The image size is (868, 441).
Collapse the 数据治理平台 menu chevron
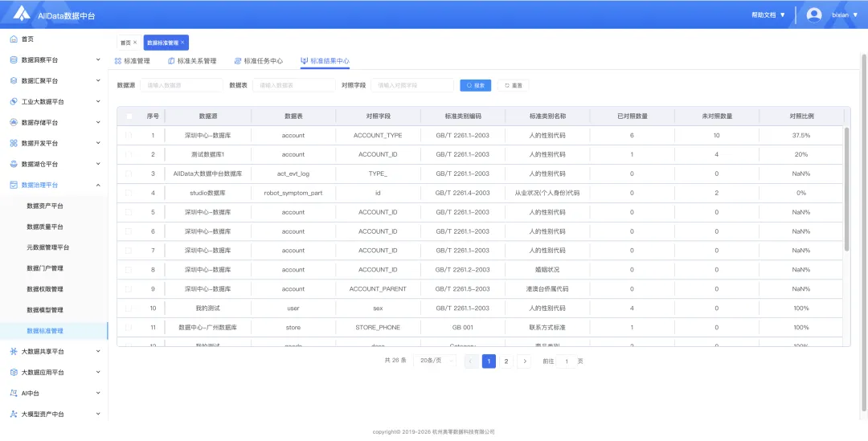click(98, 185)
